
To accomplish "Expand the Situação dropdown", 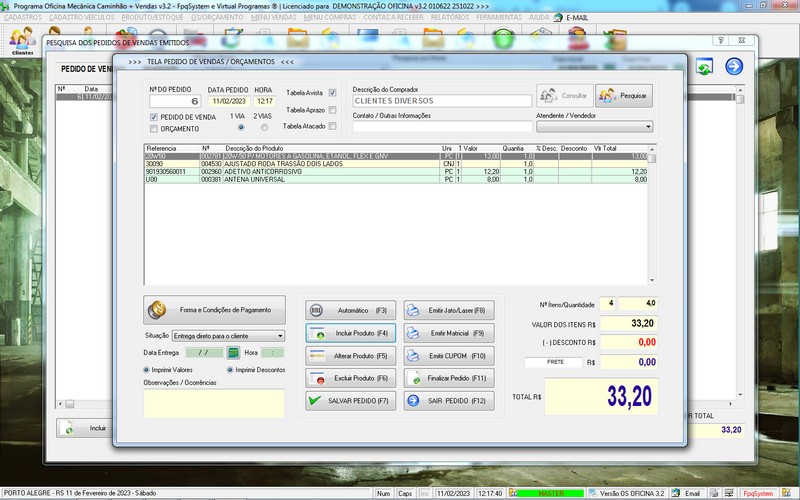I will (x=280, y=336).
